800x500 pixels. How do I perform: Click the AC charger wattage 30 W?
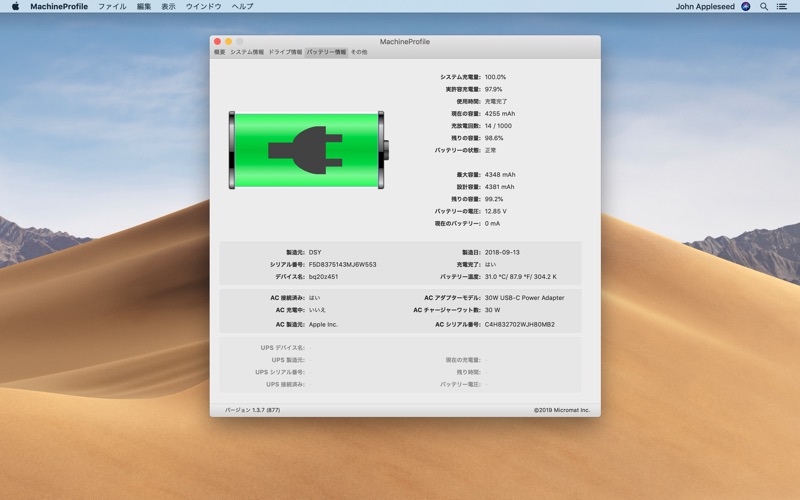(492, 310)
